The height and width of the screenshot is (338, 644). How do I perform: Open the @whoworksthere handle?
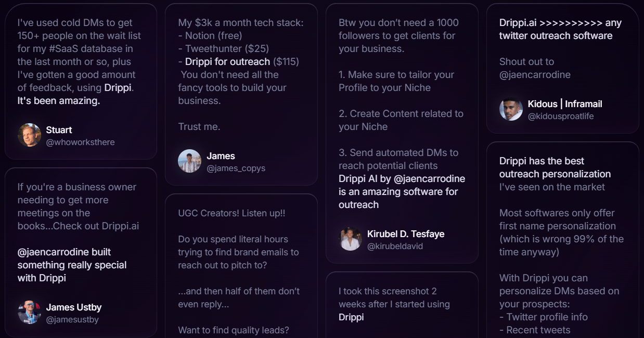pyautogui.click(x=80, y=142)
